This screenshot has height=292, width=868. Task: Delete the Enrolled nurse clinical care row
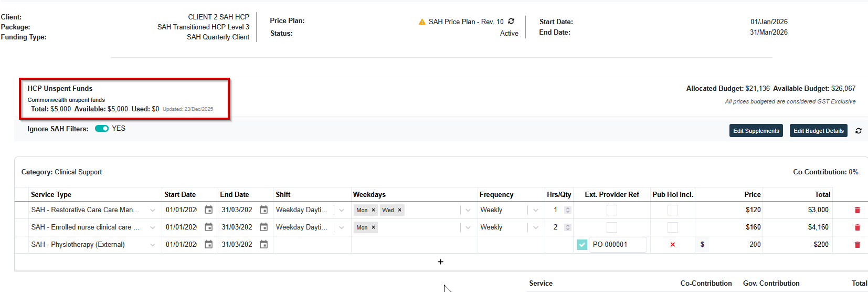858,227
